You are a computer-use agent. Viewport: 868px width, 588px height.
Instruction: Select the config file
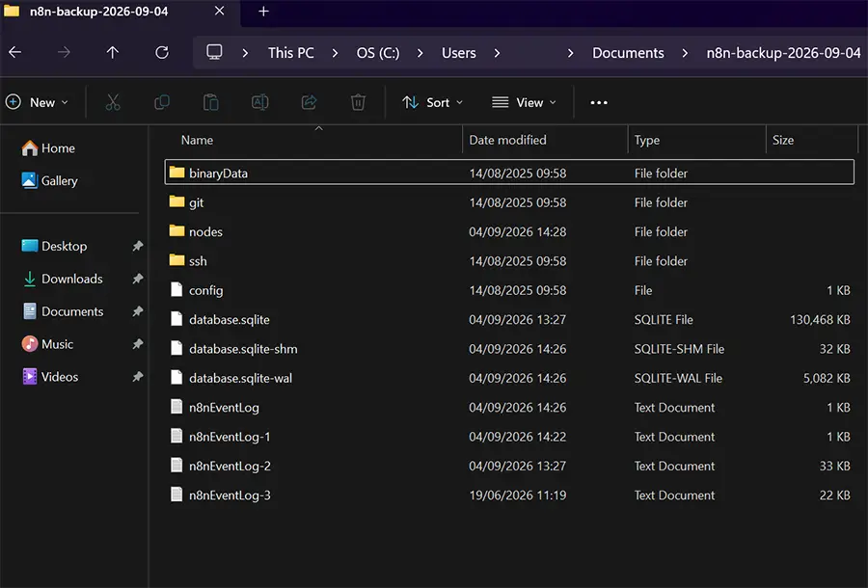pos(509,290)
